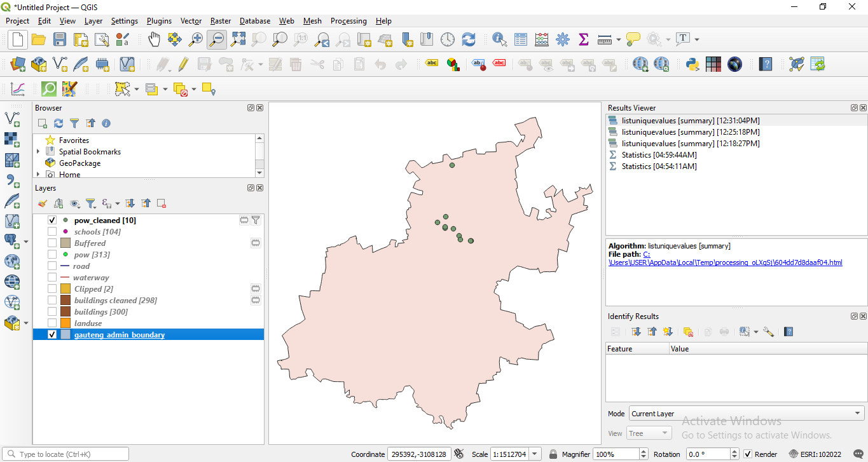Click the Help contents icon in toolbar
This screenshot has width=868, height=462.
766,64
